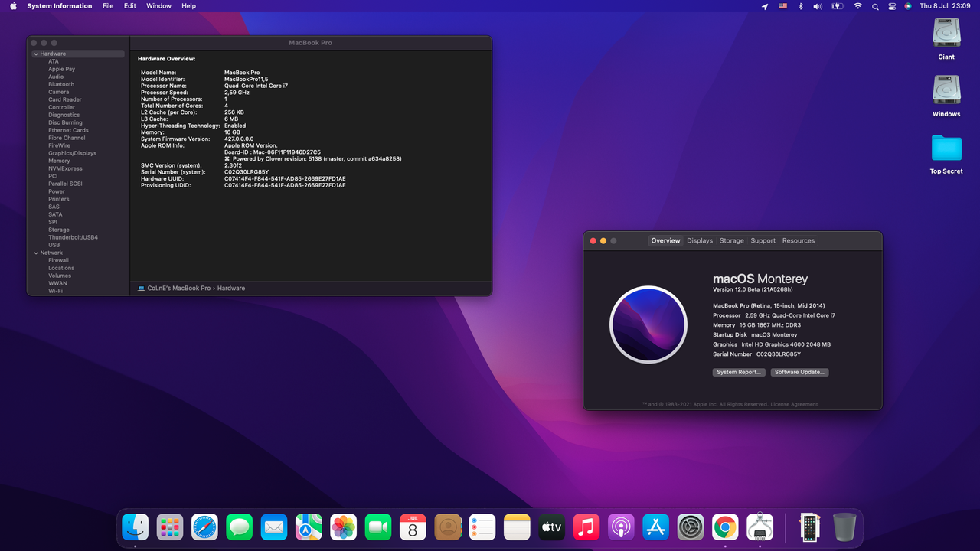
Task: Open the Mail app in dock
Action: point(274,527)
